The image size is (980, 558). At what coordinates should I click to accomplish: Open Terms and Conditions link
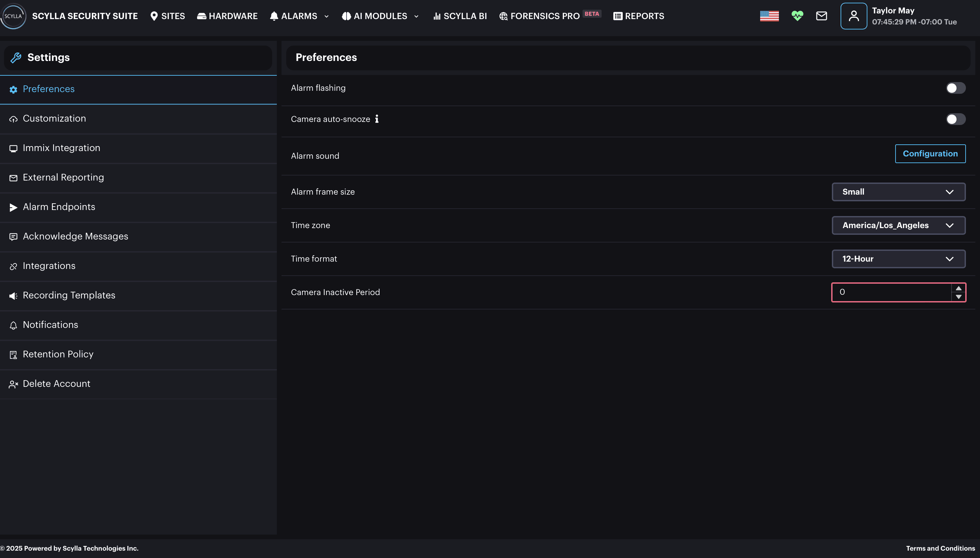940,548
